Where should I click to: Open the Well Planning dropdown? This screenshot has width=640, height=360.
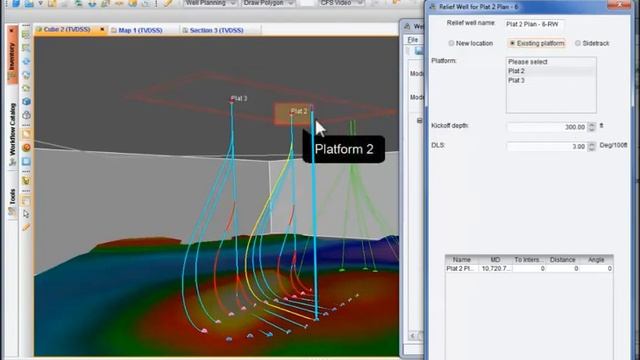(233, 3)
